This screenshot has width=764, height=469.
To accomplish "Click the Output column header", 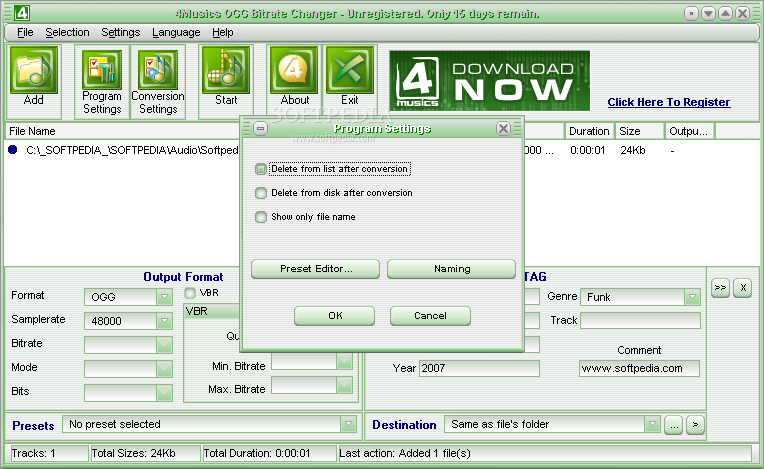I will (690, 131).
